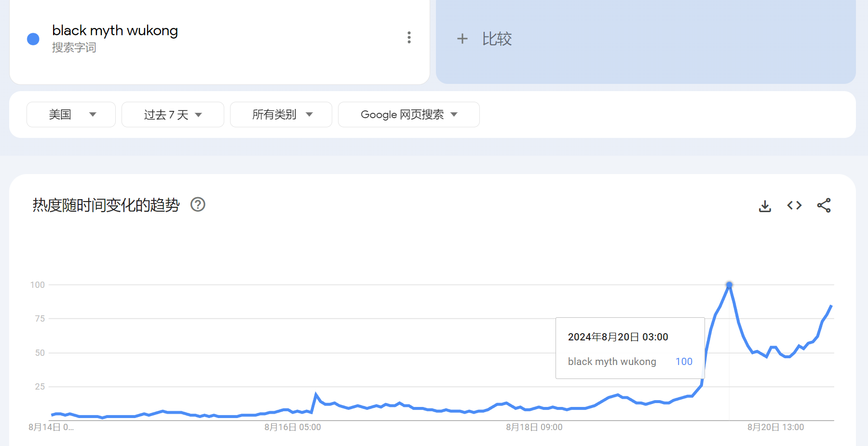
Task: Click the y-axis label 75
Action: 40,319
